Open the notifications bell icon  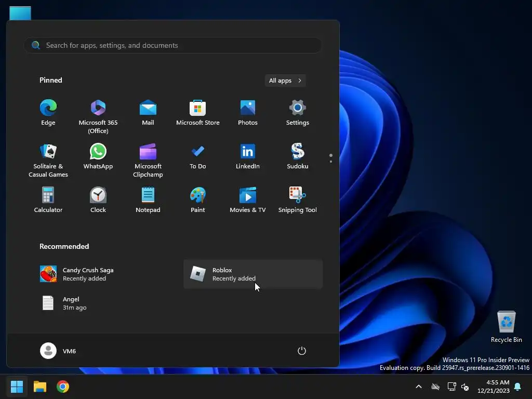[x=518, y=387]
